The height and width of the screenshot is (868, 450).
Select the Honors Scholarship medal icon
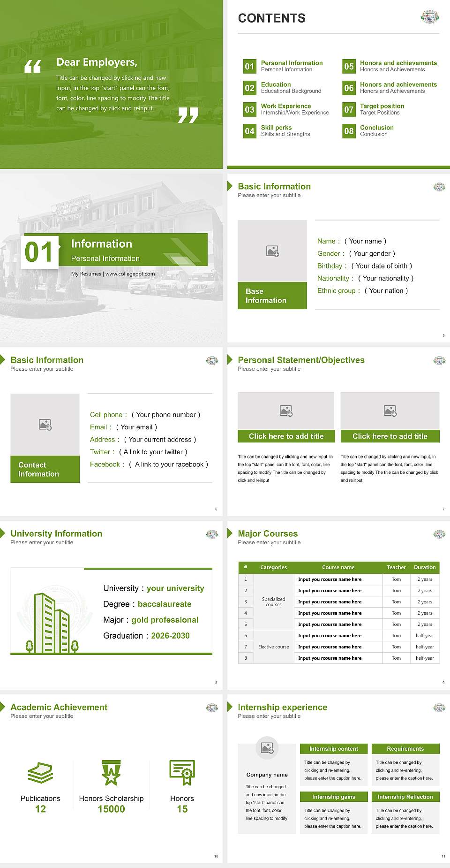(112, 773)
